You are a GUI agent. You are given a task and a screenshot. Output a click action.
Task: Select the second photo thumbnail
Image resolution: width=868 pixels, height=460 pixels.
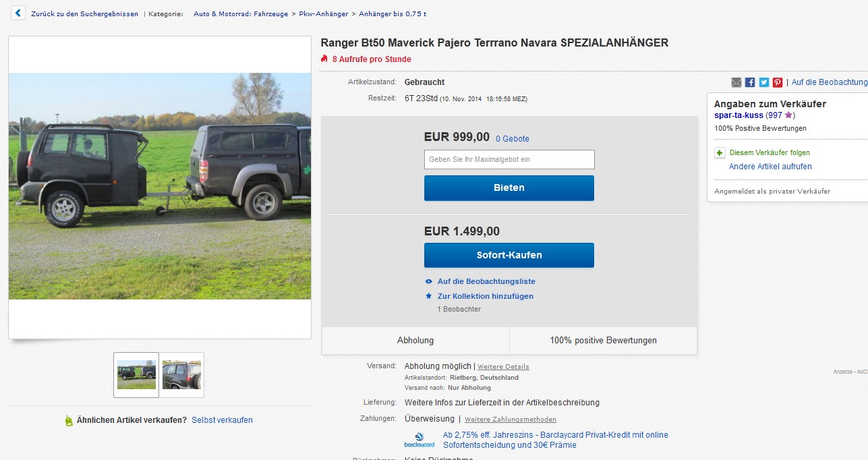click(x=181, y=374)
